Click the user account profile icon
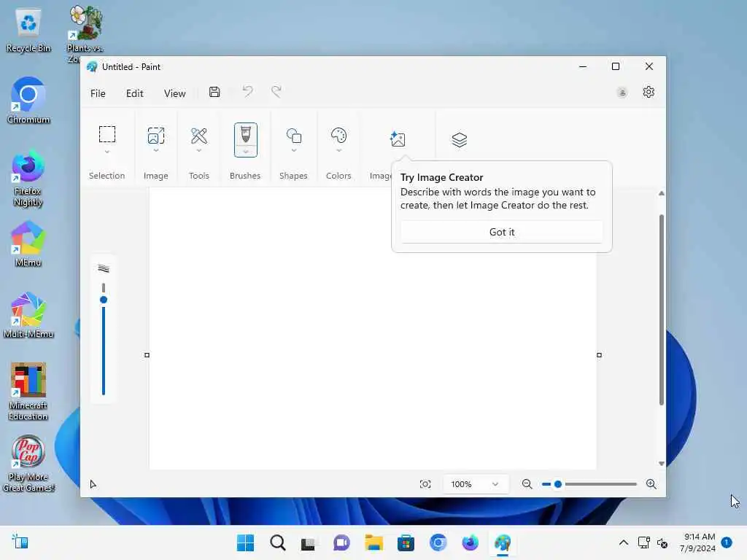Image resolution: width=747 pixels, height=560 pixels. tap(622, 93)
